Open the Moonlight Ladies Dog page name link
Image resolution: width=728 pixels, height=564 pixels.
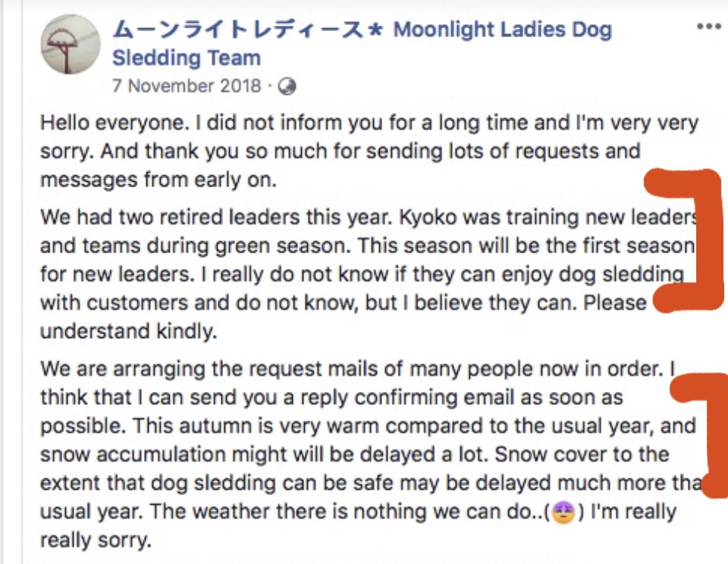[502, 30]
